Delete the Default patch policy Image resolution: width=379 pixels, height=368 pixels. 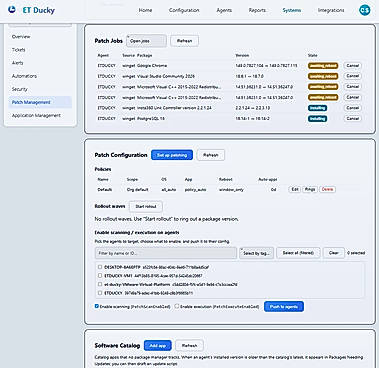tap(327, 189)
